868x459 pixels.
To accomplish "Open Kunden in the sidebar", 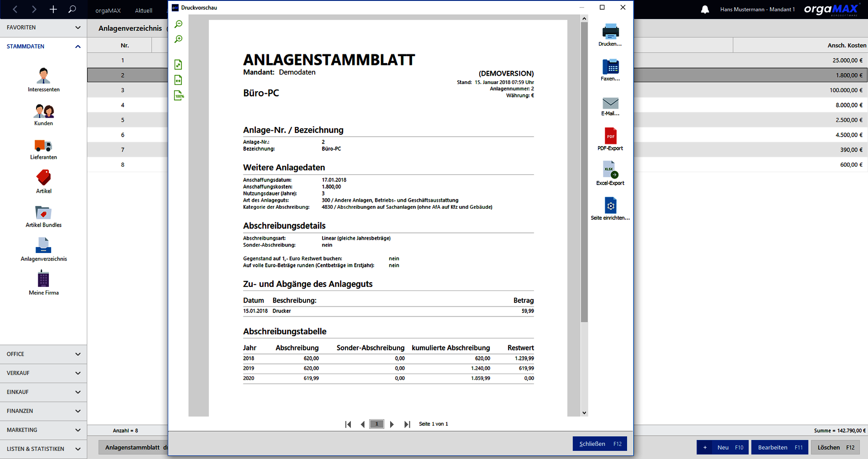I will (x=43, y=115).
